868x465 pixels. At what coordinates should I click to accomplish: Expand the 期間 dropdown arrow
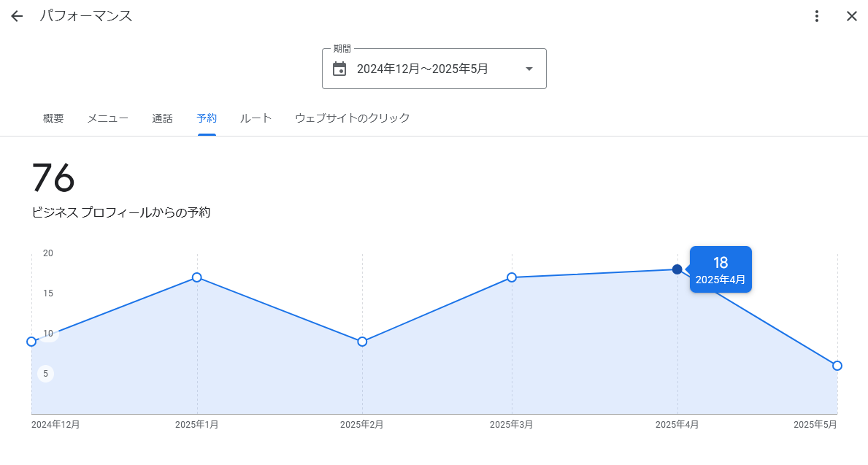[529, 69]
